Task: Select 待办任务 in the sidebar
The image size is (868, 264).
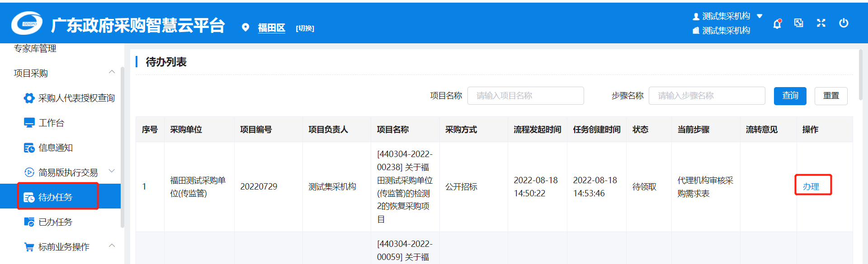Action: click(x=55, y=197)
